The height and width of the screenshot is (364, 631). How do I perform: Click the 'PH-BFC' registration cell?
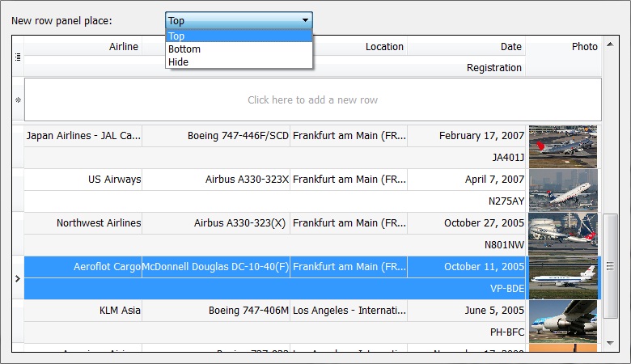275,332
